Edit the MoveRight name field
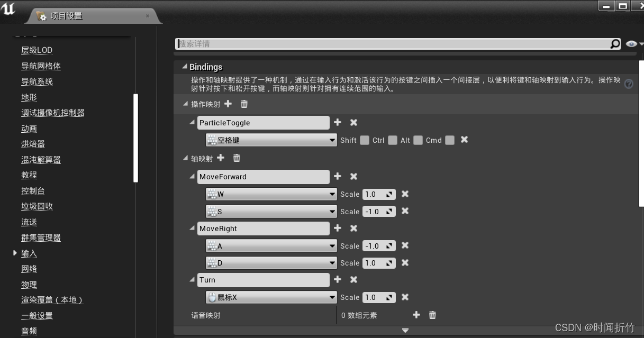Viewport: 644px width, 338px height. 263,229
